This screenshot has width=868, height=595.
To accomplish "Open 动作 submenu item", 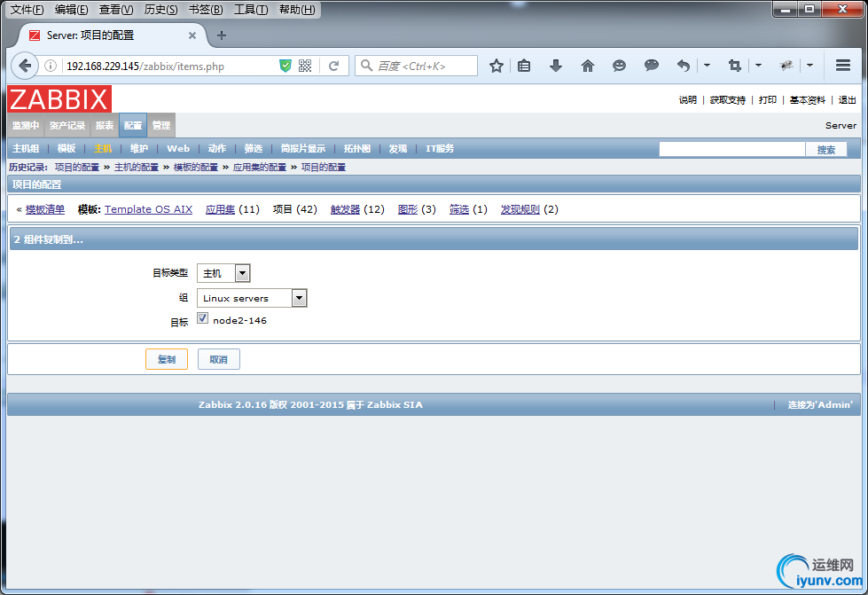I will coord(217,148).
